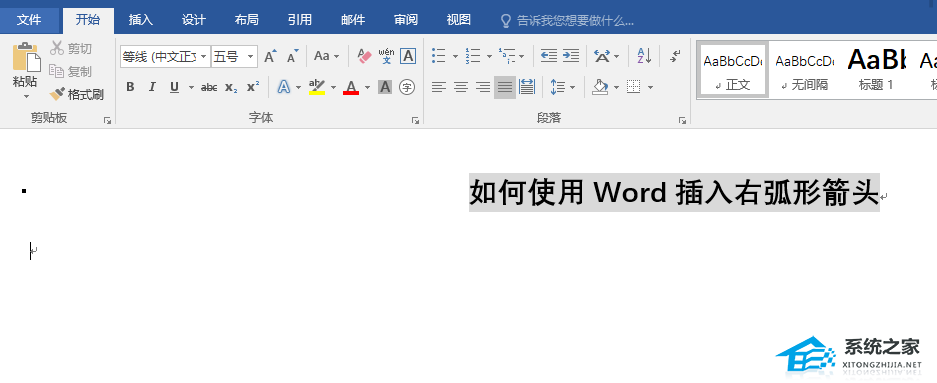Viewport: 937px width, 383px height.
Task: Open the highlight color dropdown arrow
Action: point(333,88)
